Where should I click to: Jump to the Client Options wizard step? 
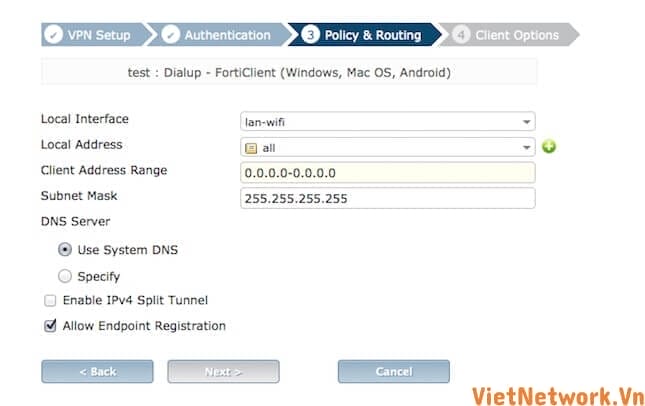(508, 35)
